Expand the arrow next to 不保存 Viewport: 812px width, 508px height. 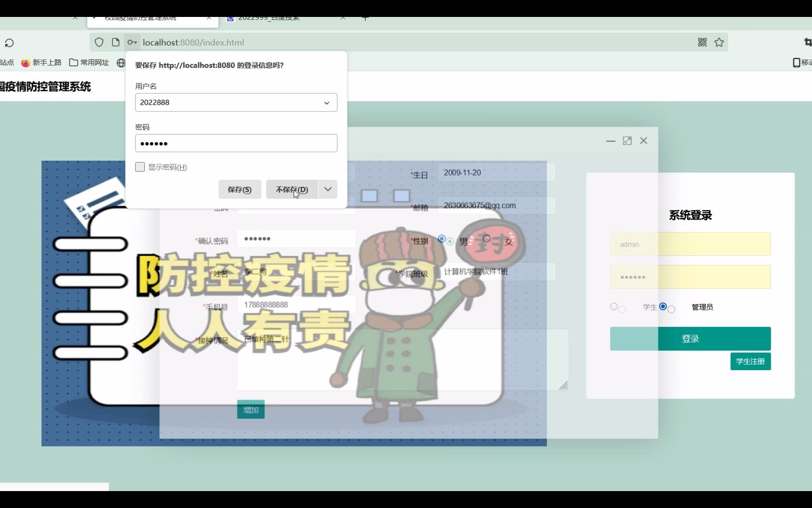328,189
